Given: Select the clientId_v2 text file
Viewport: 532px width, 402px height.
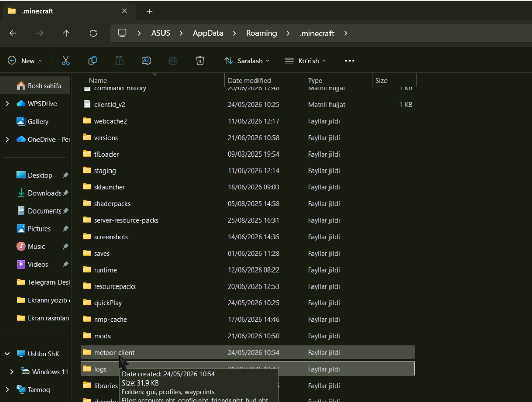Looking at the screenshot, I should pos(248,104).
